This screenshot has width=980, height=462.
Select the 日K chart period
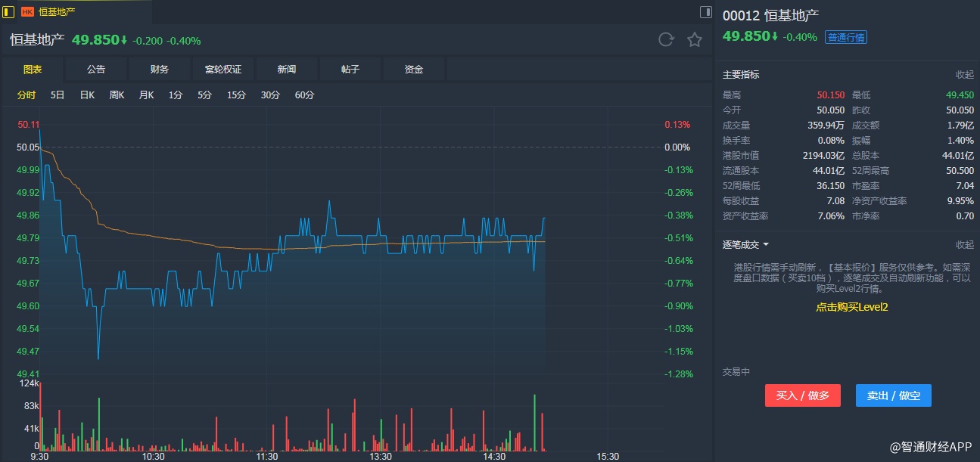[87, 95]
